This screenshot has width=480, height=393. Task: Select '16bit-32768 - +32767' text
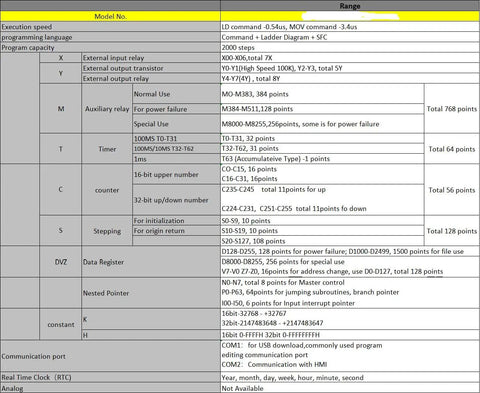pos(254,313)
